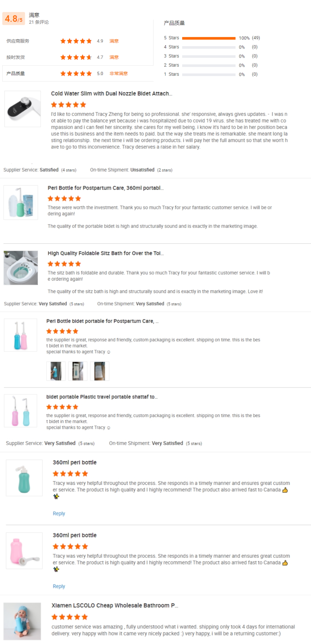Image resolution: width=311 pixels, height=644 pixels.
Task: Open the first review photo of the blue bottle
Action: (56, 371)
